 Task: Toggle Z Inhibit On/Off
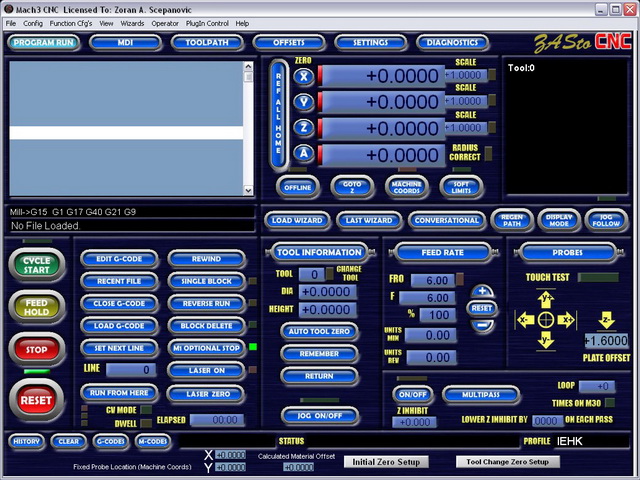(x=413, y=394)
